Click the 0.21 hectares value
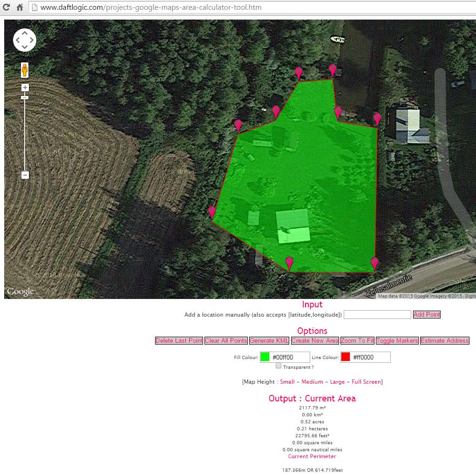 tap(313, 428)
